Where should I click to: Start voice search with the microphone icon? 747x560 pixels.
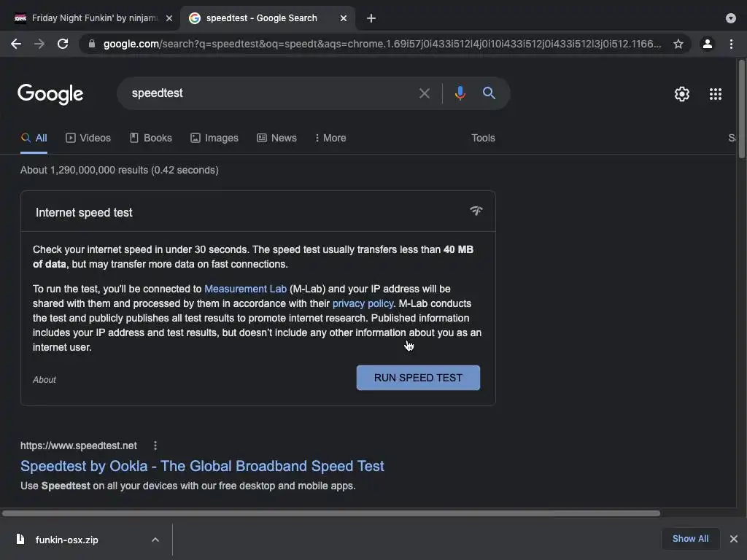click(460, 93)
